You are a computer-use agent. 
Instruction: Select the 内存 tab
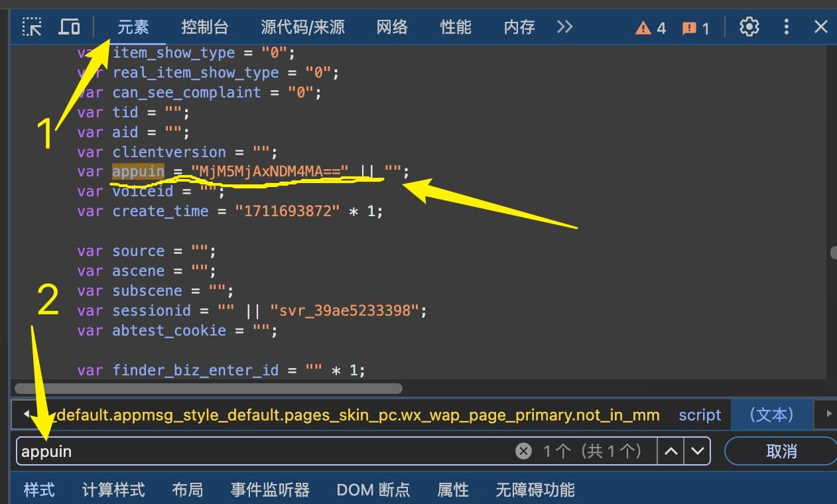[519, 27]
